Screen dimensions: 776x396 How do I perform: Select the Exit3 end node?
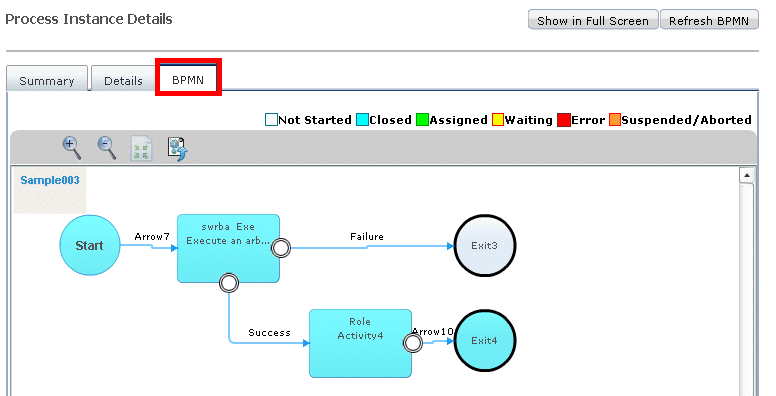(x=485, y=245)
